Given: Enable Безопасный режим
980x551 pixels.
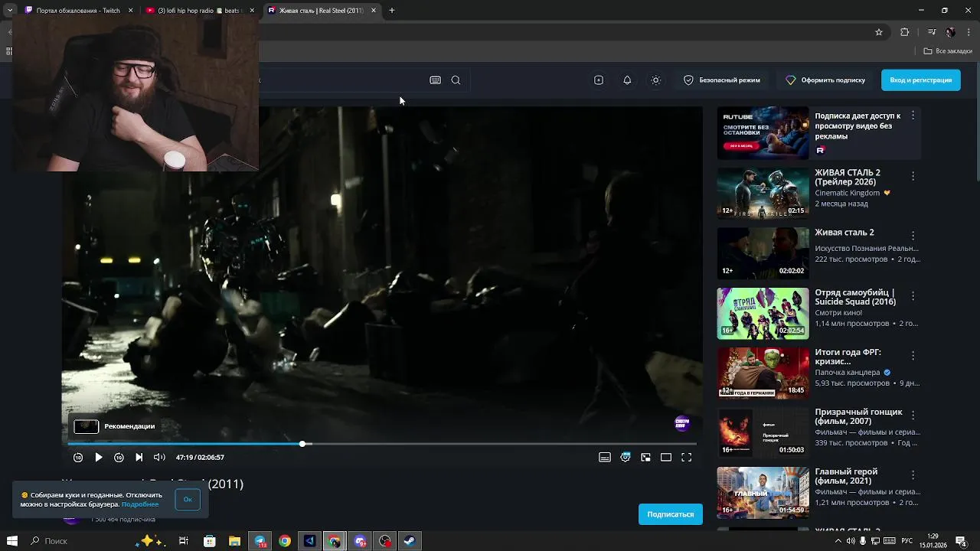Looking at the screenshot, I should tap(722, 80).
